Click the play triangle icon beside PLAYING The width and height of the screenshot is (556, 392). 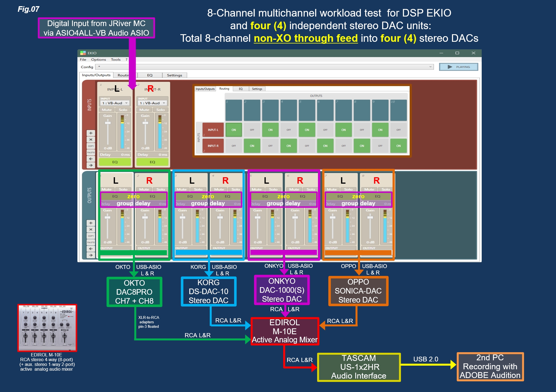(x=450, y=67)
